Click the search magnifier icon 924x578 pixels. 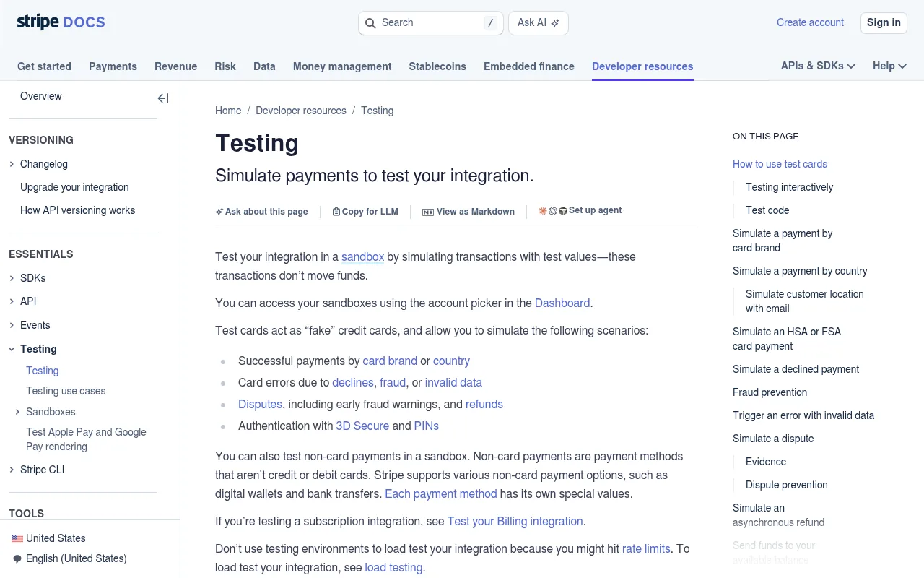coord(370,23)
